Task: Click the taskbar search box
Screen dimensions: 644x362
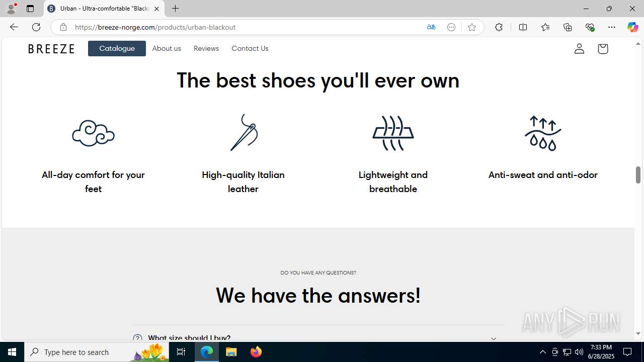Action: click(x=97, y=352)
